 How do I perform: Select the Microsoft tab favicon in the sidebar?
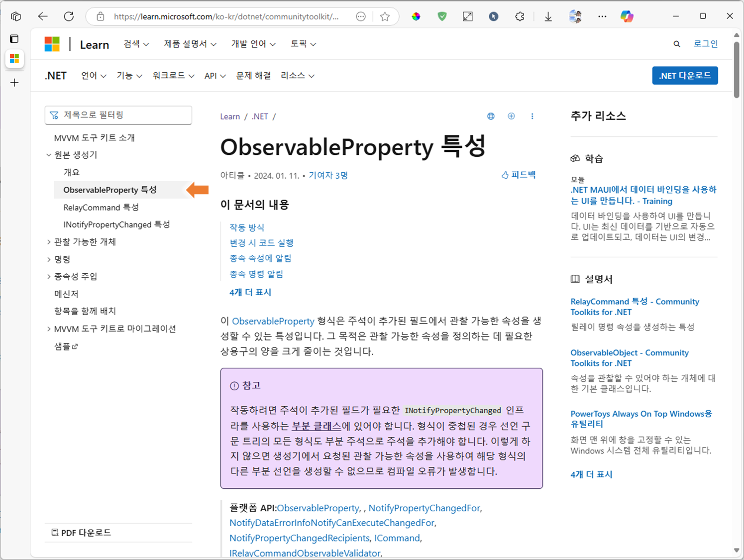click(14, 59)
